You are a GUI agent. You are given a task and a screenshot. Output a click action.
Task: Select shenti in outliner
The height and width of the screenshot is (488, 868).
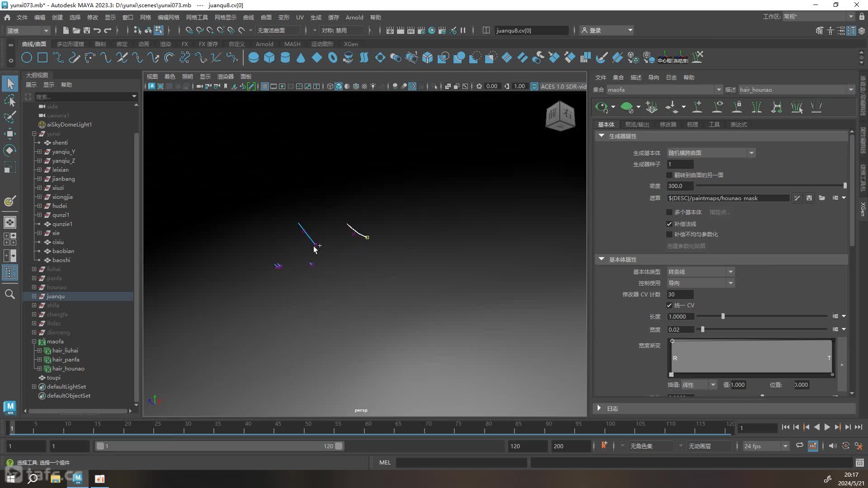point(60,142)
